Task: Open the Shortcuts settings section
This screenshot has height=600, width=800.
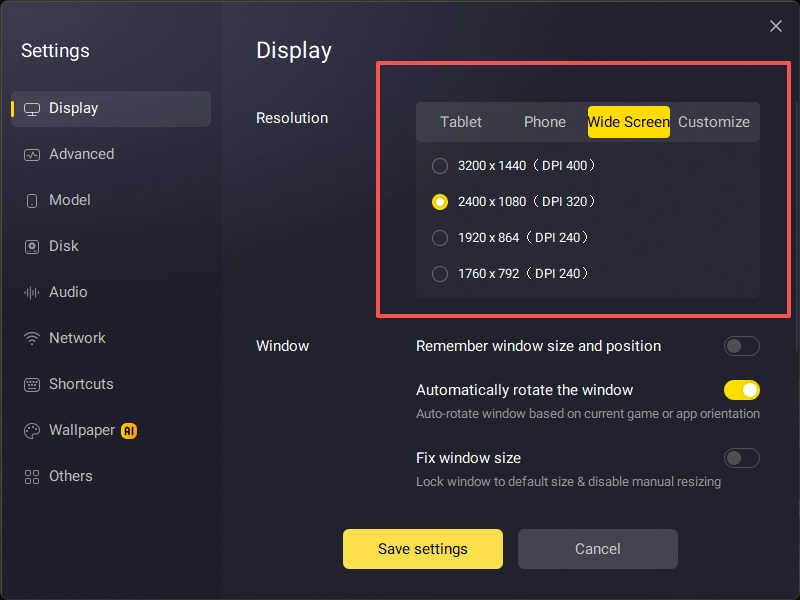Action: click(111, 384)
